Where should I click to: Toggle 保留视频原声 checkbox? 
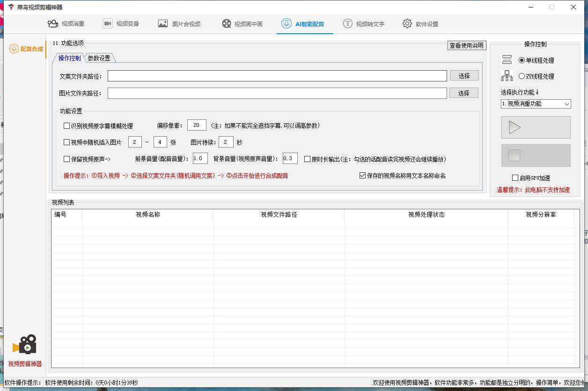click(66, 159)
